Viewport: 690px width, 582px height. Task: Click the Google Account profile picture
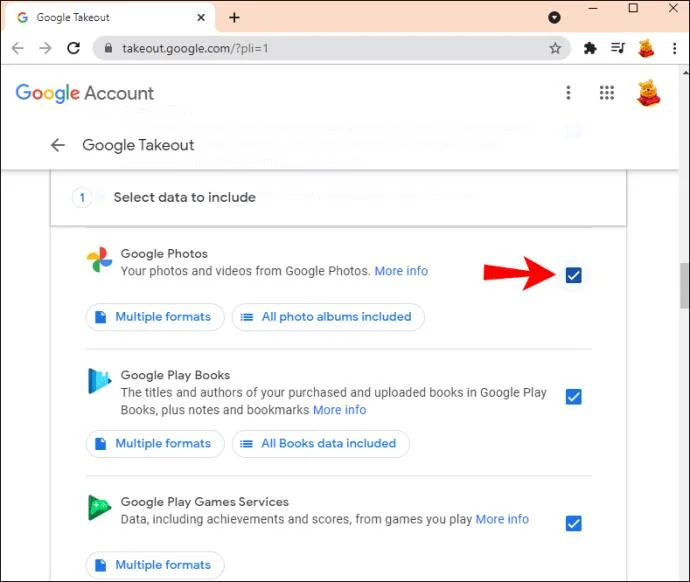(648, 93)
